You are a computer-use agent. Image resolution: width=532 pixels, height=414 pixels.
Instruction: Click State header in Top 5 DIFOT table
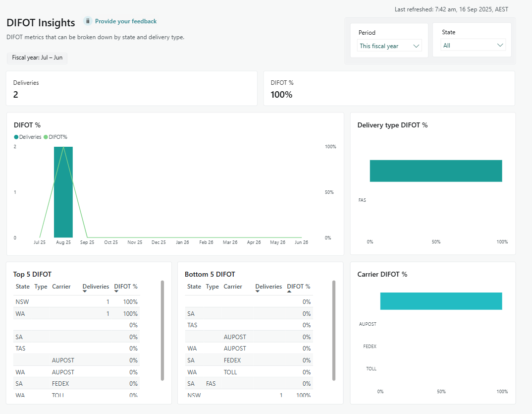[x=22, y=287]
